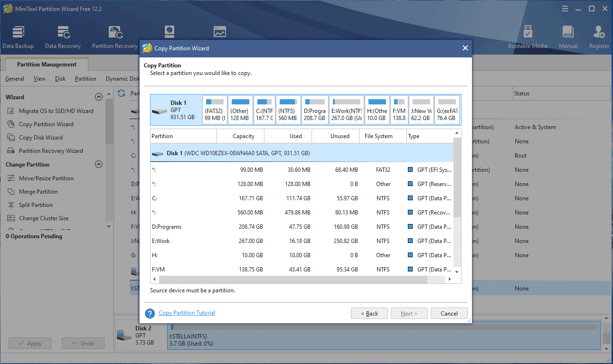This screenshot has width=613, height=364.
Task: Select E:Work block in disk map
Action: click(347, 110)
